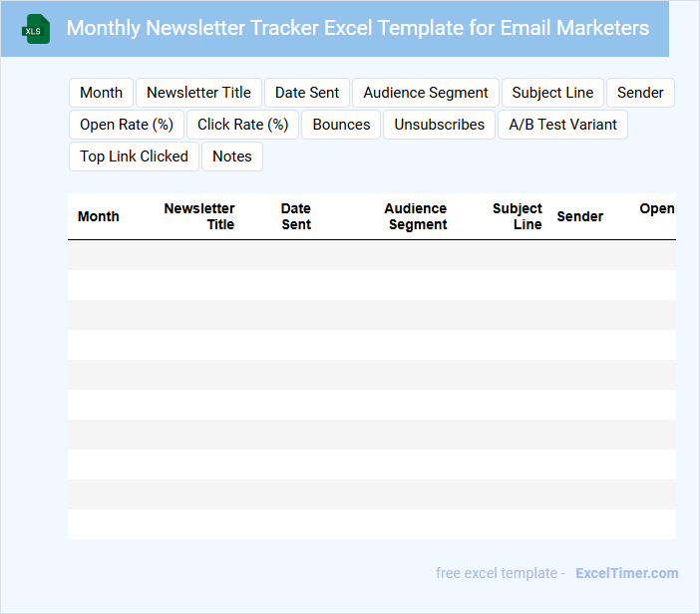This screenshot has height=614, width=700.
Task: Select the Bounces tag
Action: (341, 125)
